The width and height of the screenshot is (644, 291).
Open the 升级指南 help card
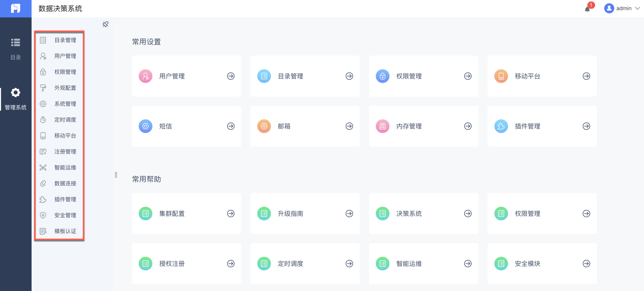point(305,214)
